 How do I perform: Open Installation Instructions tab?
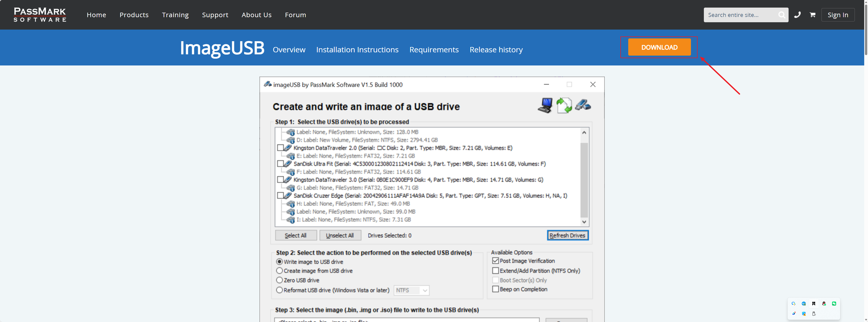click(357, 50)
